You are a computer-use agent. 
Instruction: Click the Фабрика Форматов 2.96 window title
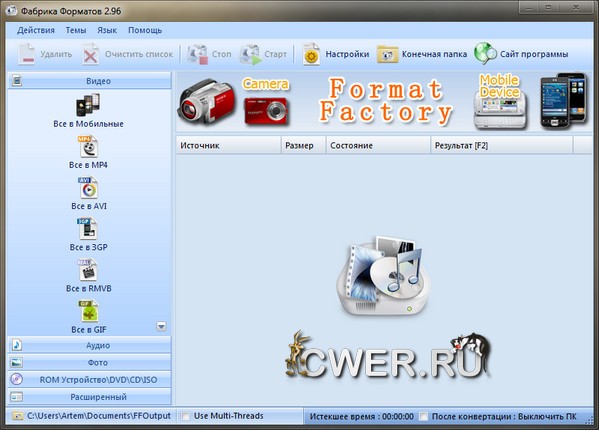[71, 11]
